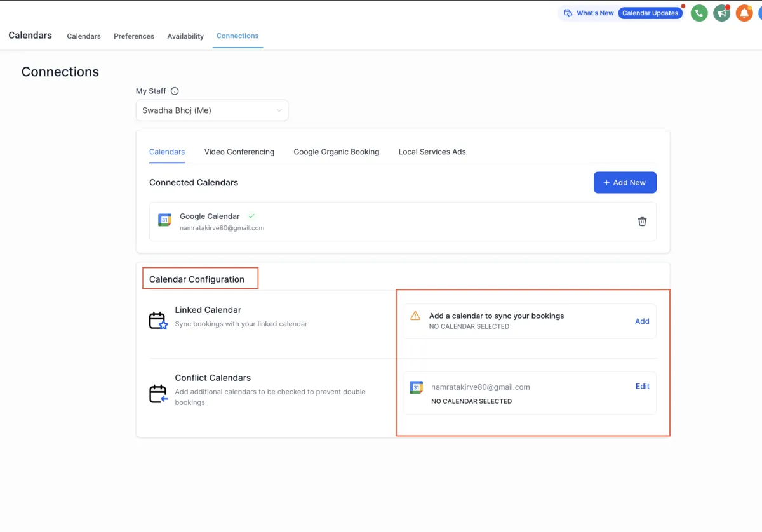The width and height of the screenshot is (762, 532).
Task: Open the Calendar Updates badge
Action: pyautogui.click(x=650, y=13)
